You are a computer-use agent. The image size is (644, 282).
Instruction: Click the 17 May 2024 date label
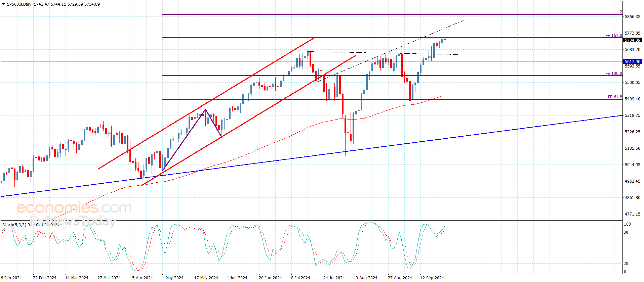tap(206, 278)
